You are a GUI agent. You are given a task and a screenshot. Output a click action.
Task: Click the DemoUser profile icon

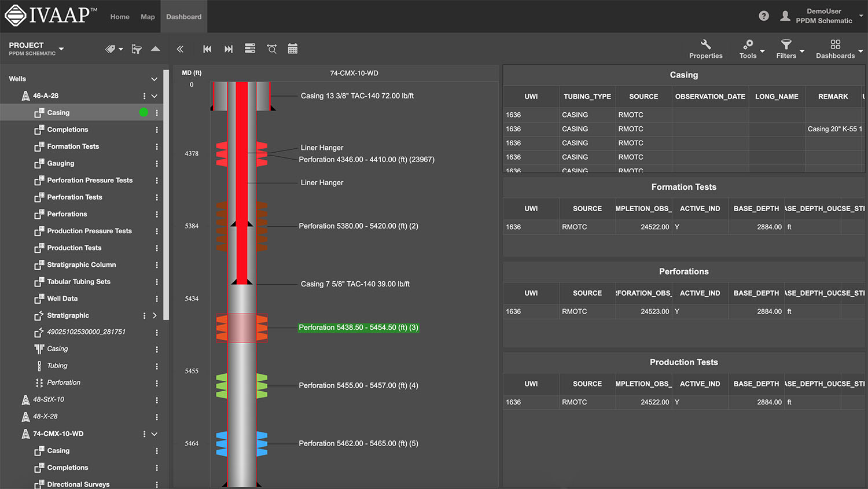click(785, 16)
